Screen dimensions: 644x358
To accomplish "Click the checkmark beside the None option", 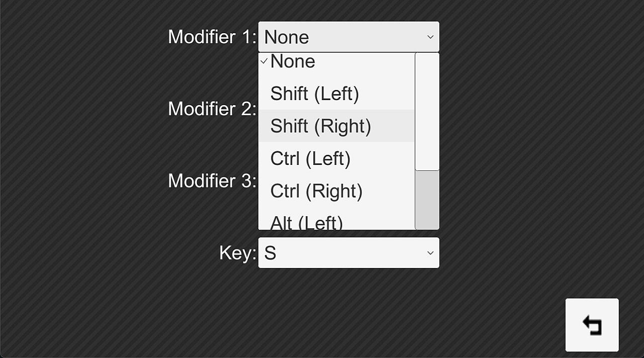I will 263,61.
